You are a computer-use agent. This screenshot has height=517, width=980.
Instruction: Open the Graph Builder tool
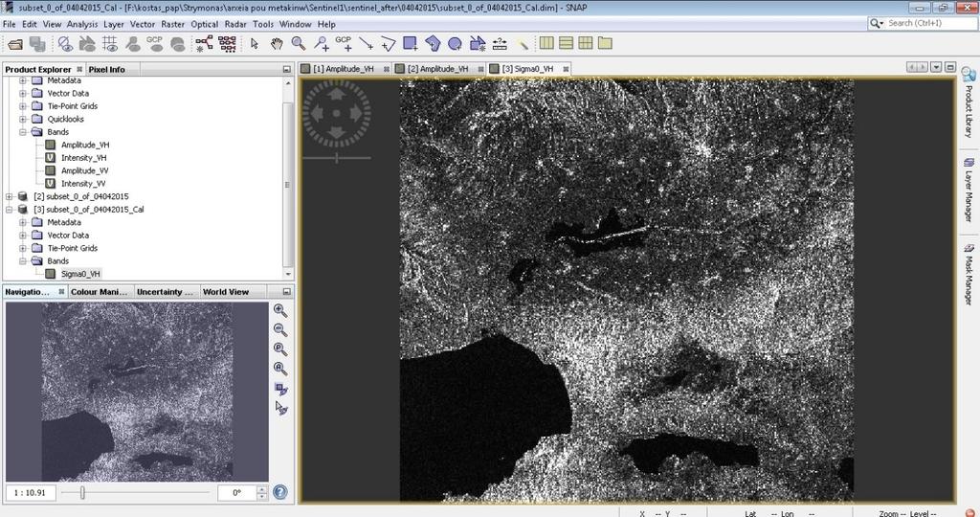204,43
